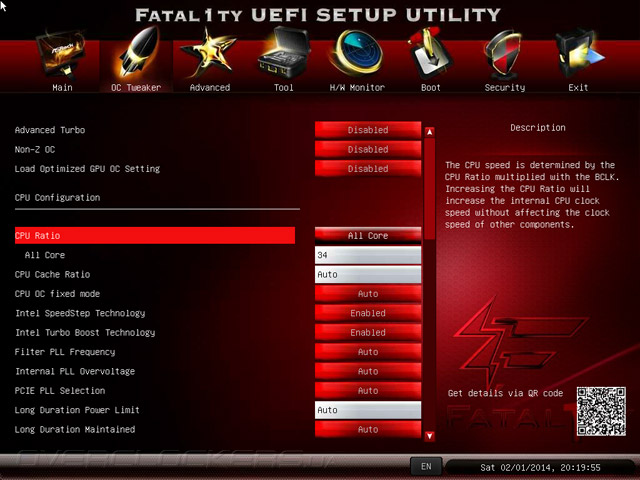
Task: Open the Exit door icon
Action: point(579,53)
